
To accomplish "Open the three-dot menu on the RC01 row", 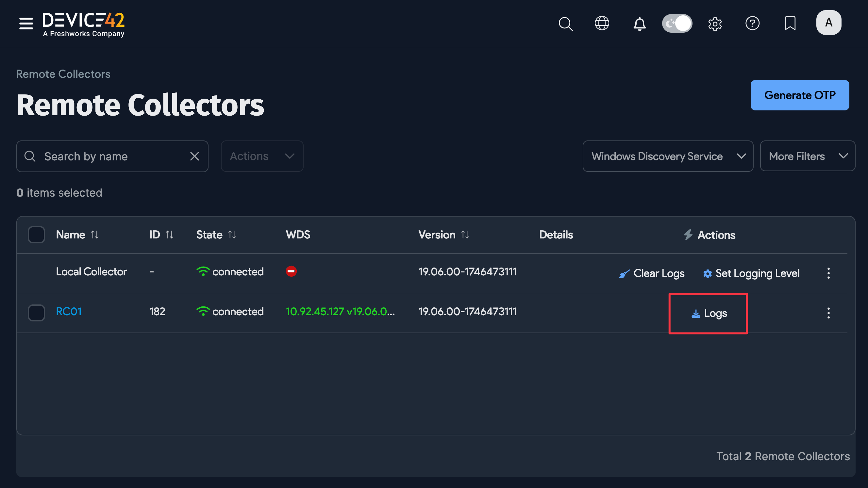I will tap(828, 313).
